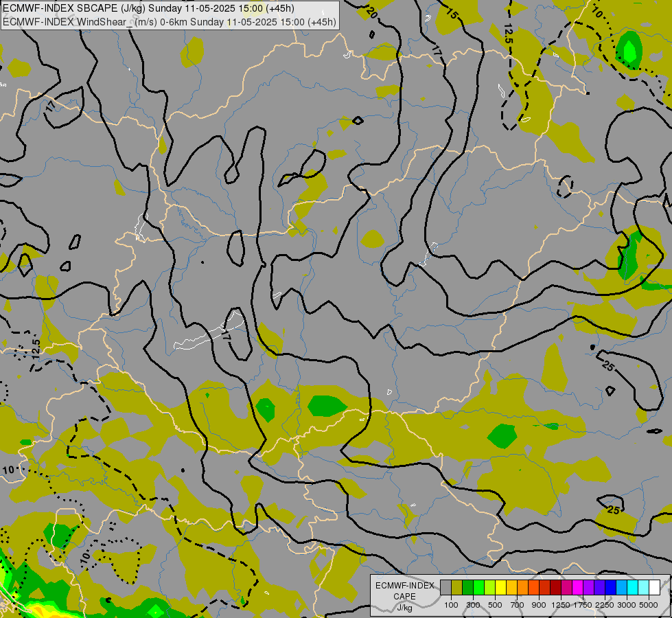Pick the dark green legend swatch above 300
The image size is (672, 618).
tap(467, 587)
